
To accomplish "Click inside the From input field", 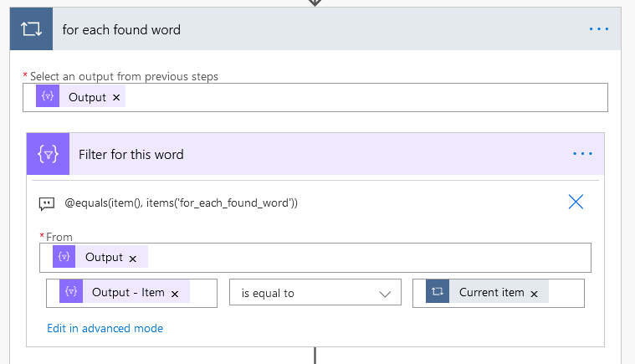I will click(x=368, y=258).
